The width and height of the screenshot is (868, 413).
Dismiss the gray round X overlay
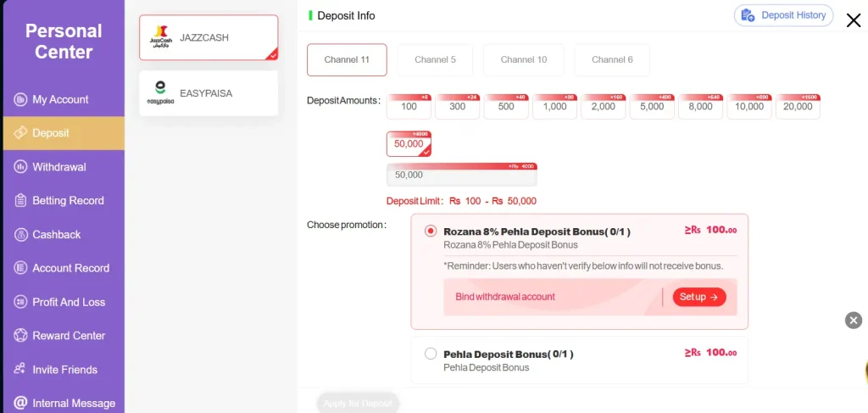[854, 320]
